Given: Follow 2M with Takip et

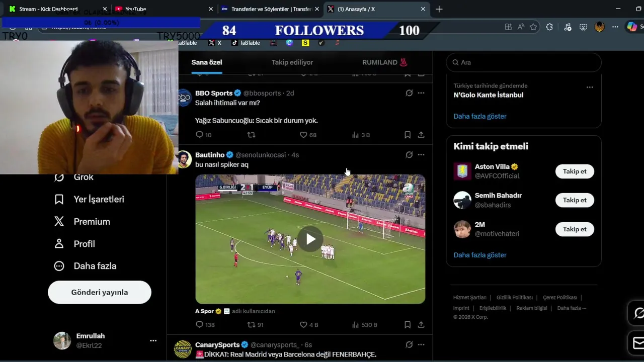Looking at the screenshot, I should (x=575, y=229).
